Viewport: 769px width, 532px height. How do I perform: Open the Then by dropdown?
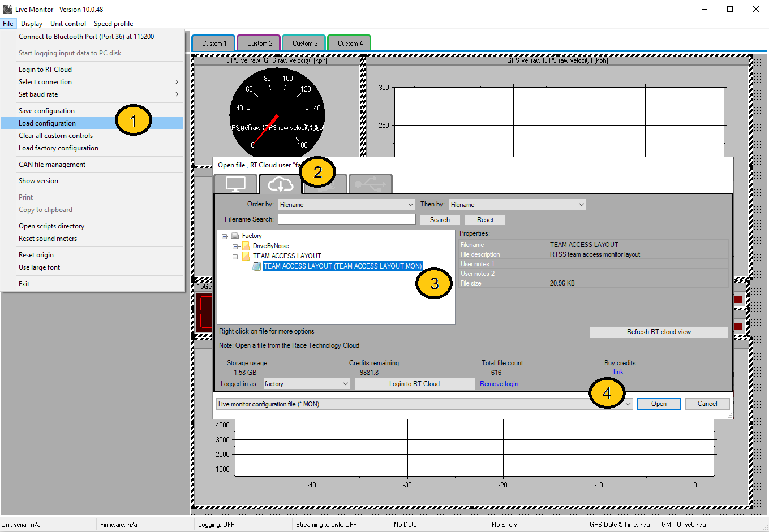click(517, 205)
